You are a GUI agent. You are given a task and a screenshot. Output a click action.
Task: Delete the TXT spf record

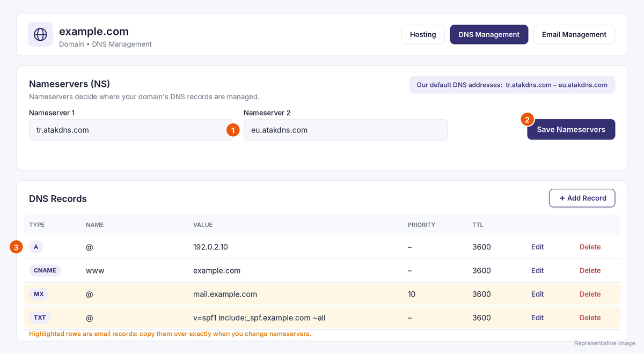coord(590,318)
